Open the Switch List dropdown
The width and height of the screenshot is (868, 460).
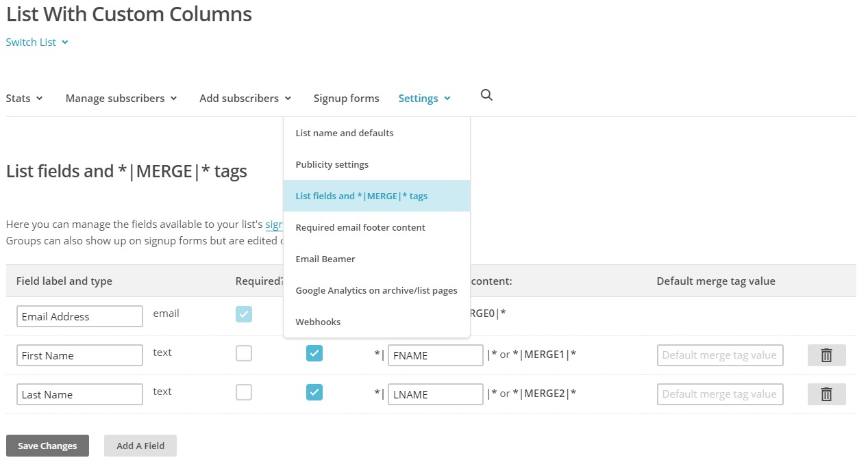click(x=37, y=42)
